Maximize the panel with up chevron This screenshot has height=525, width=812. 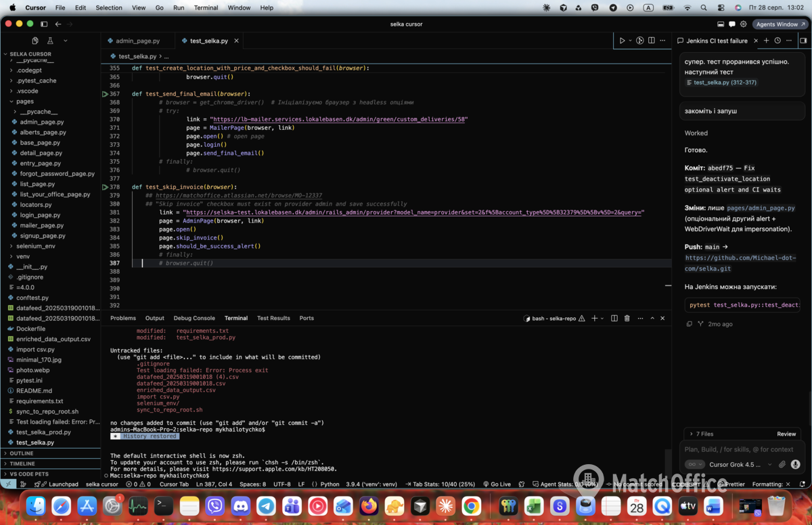652,318
